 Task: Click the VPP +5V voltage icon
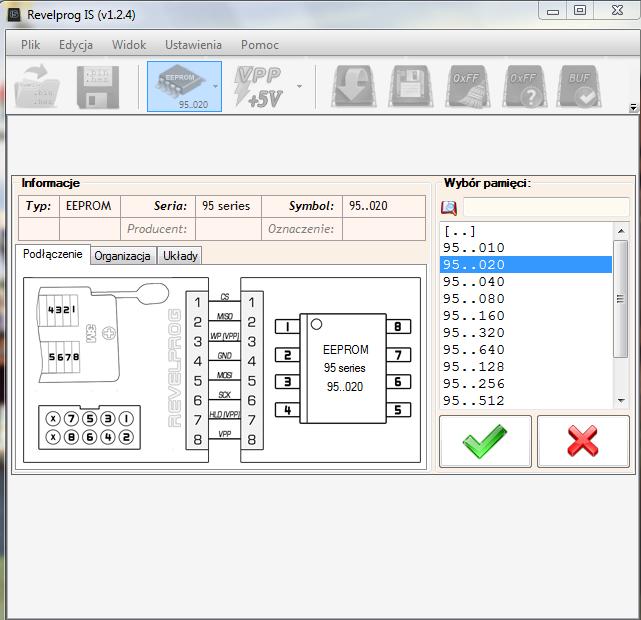click(x=257, y=86)
